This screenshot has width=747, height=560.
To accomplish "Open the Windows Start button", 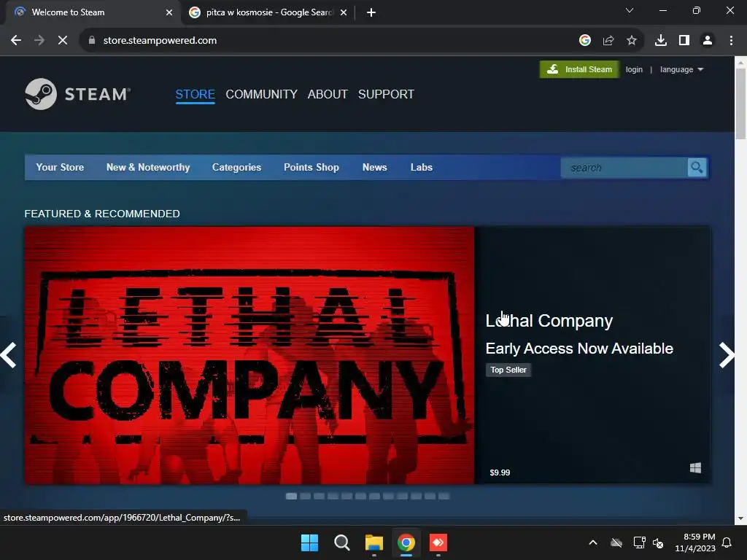I will click(309, 542).
